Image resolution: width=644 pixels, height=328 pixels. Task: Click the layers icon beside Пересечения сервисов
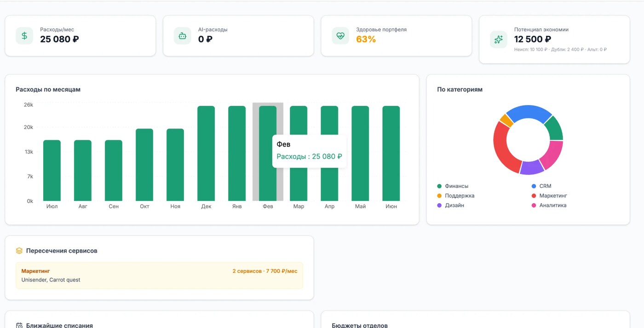coord(19,251)
